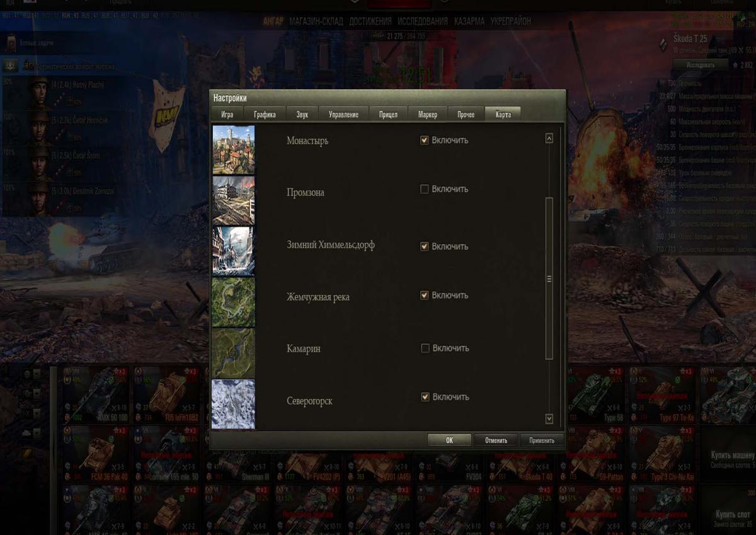
Task: Click the Жемчужная река map thumbnail
Action: (x=233, y=302)
